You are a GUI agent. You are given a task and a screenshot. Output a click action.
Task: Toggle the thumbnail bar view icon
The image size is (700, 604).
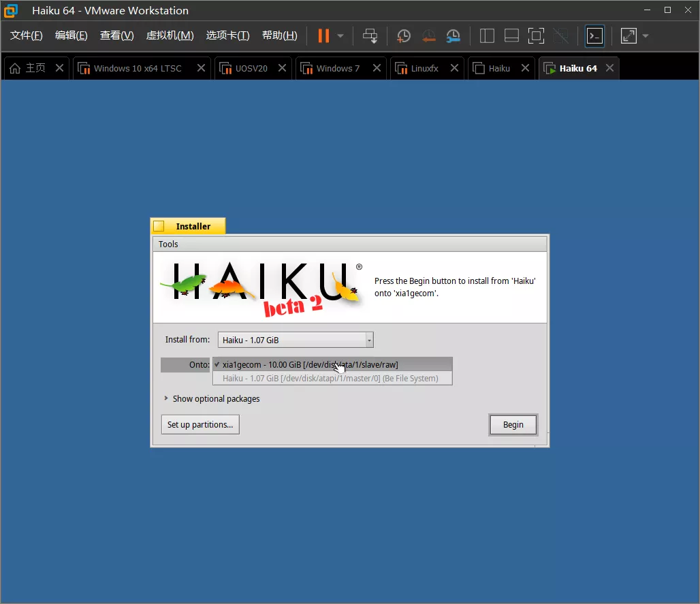[511, 35]
